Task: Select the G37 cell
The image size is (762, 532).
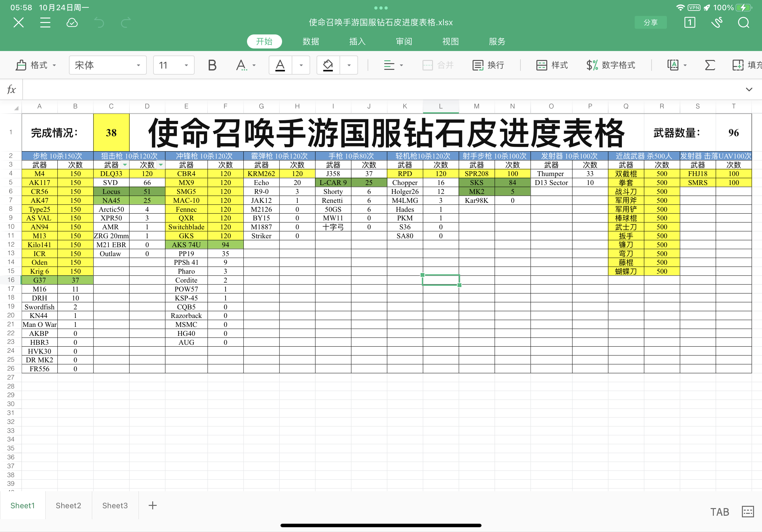Action: [x=40, y=280]
